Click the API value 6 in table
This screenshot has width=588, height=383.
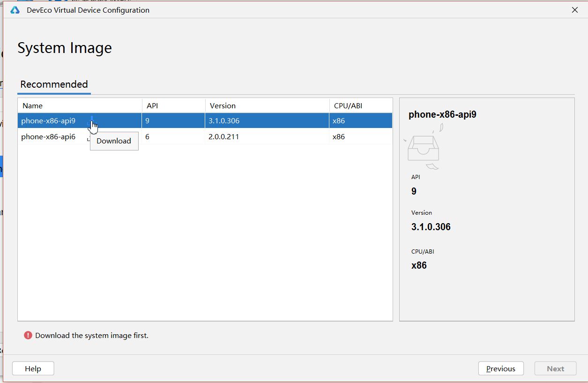click(x=147, y=137)
